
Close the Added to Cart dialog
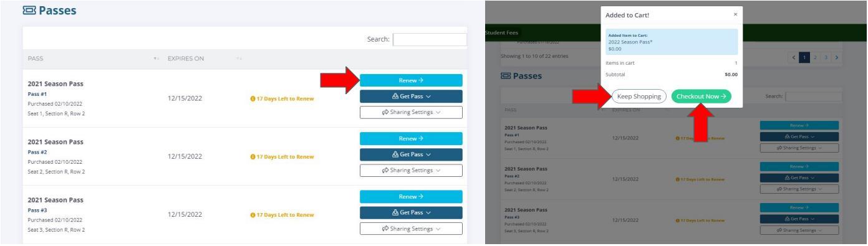[735, 14]
